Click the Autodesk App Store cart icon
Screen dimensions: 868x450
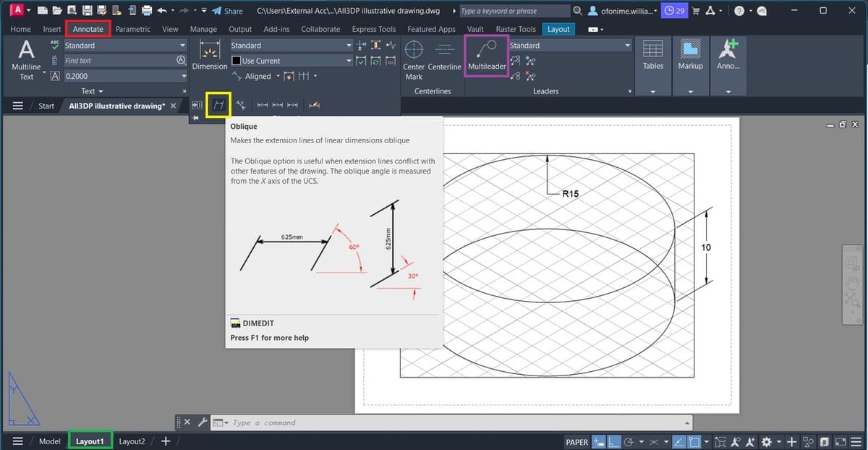click(x=695, y=11)
